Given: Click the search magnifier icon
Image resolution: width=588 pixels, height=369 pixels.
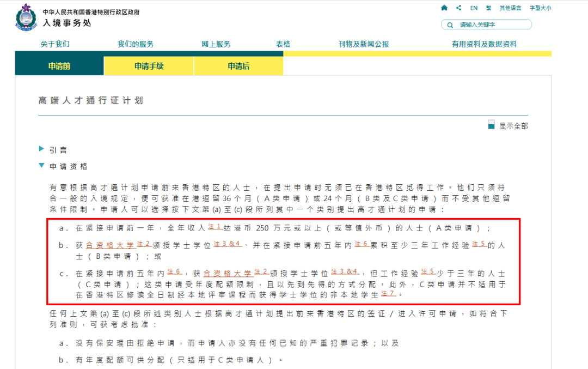Looking at the screenshot, I should 450,25.
